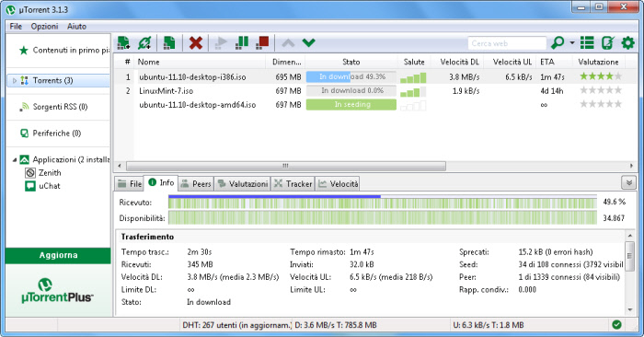
Task: Open the uChat app
Action: 42,186
